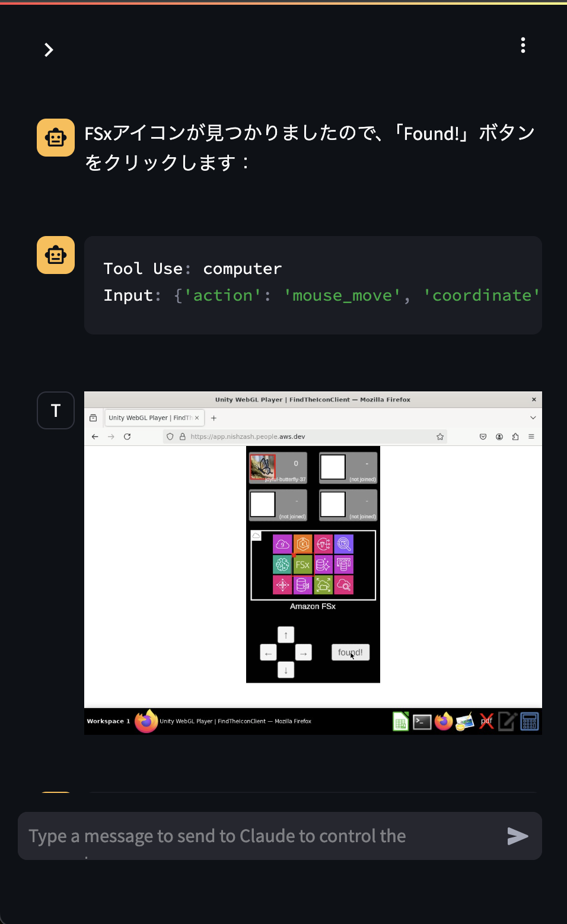Launch the image viewer from taskbar

click(x=465, y=722)
